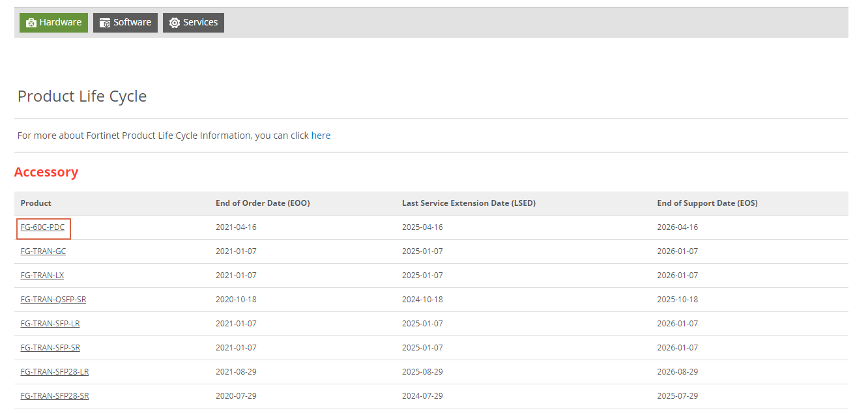Select EOO date 2020-07-29 for FG-TRAN-SFP28-SR
This screenshot has height=413, width=868.
pyautogui.click(x=236, y=396)
